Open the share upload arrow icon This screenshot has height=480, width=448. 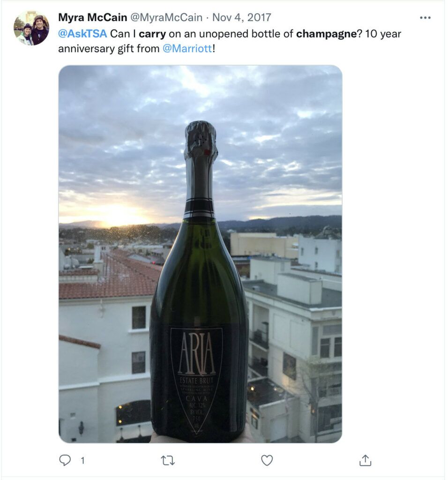tap(365, 460)
